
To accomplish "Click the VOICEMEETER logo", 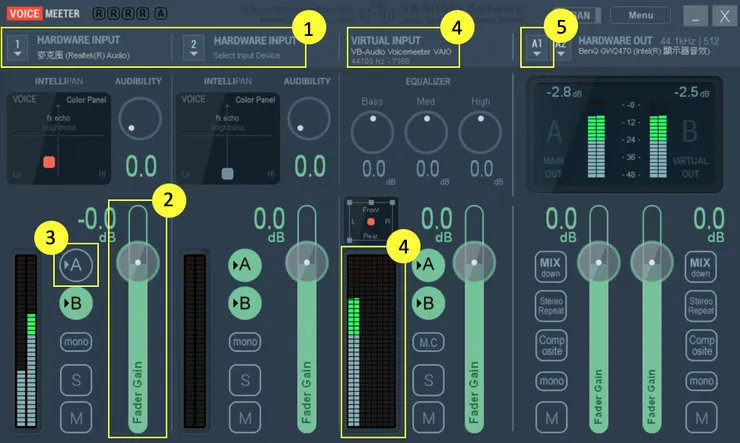I will (x=43, y=14).
